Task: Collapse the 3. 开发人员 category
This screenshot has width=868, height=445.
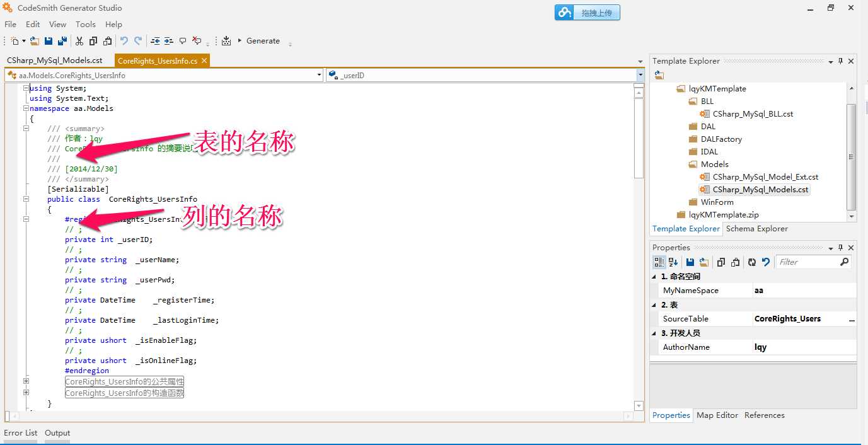Action: [x=654, y=333]
